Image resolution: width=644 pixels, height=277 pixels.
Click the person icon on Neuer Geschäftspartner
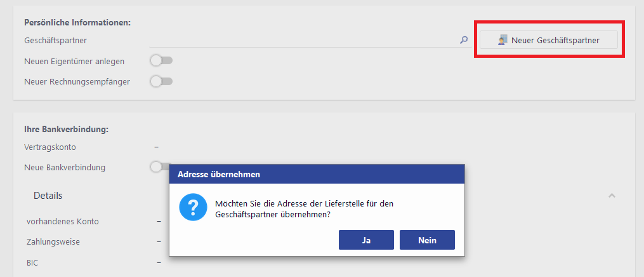point(503,40)
